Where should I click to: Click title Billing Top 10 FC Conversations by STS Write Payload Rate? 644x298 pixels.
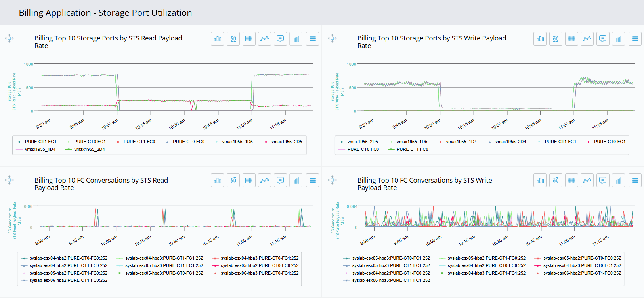pos(424,184)
